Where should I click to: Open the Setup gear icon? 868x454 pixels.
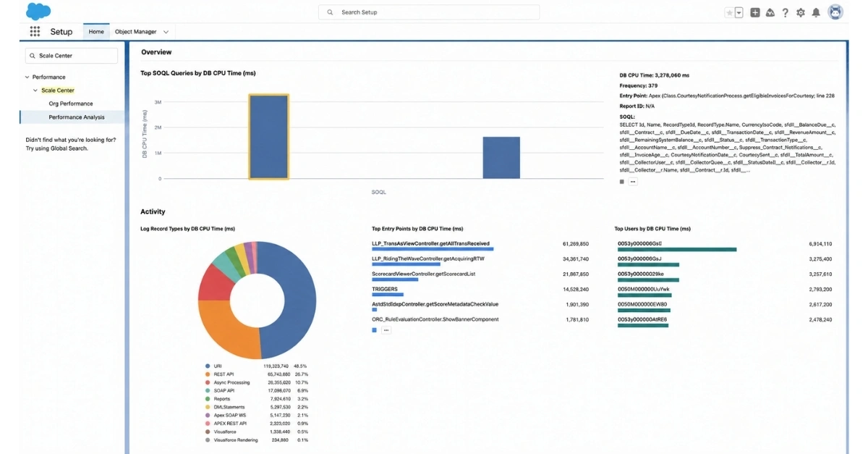[801, 12]
